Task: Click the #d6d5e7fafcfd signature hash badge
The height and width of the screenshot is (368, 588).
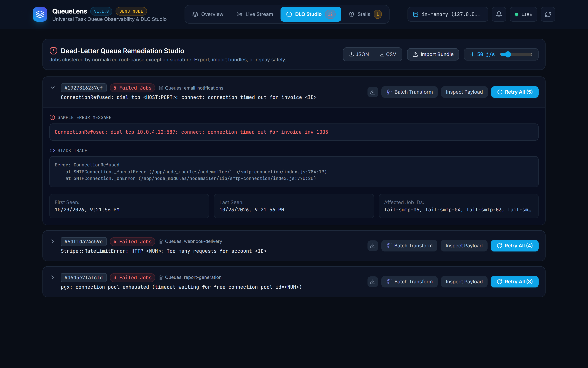Action: click(x=84, y=277)
